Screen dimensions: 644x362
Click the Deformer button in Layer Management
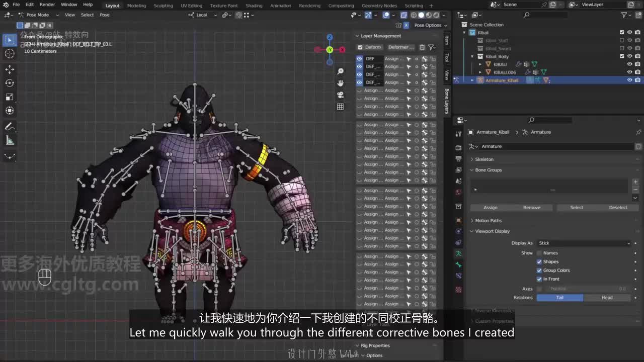point(401,47)
